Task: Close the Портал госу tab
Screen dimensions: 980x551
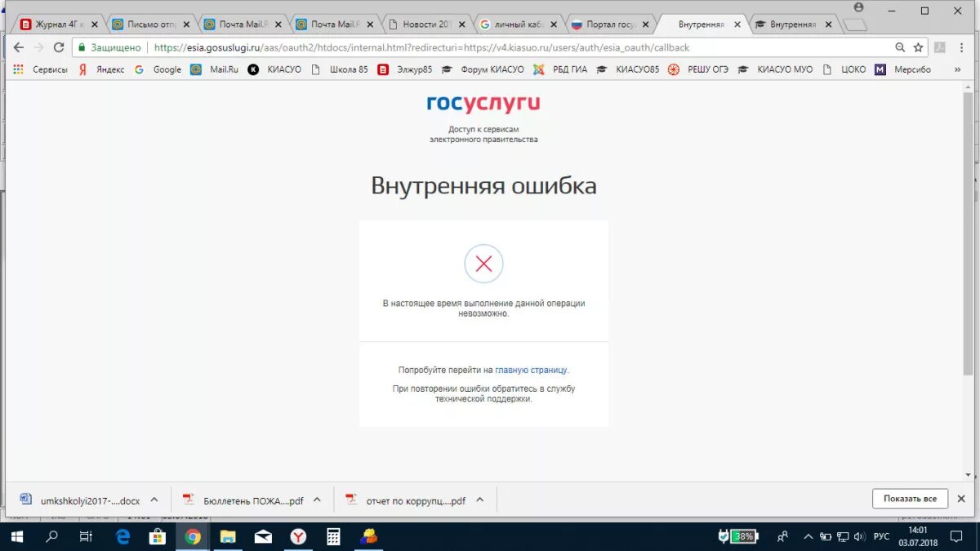Action: [x=645, y=24]
